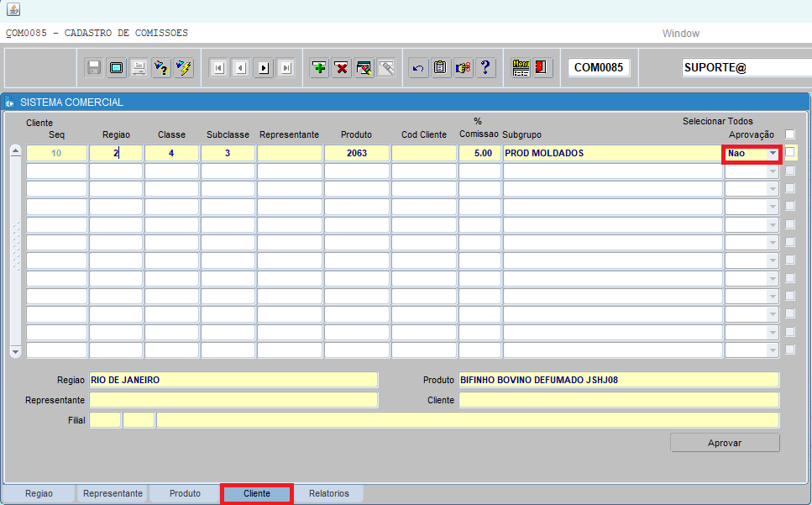Click the empty Representante description field at bottom

coord(233,400)
